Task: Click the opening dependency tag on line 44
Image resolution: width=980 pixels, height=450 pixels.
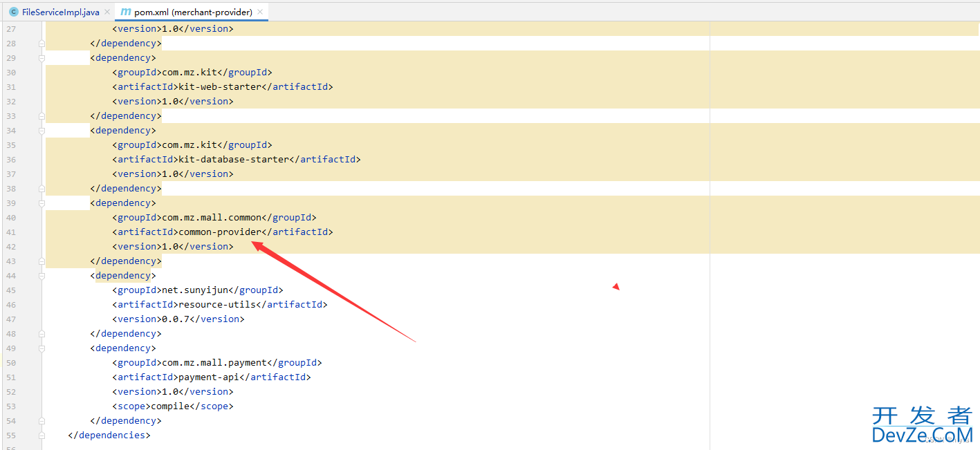Action: tap(123, 276)
